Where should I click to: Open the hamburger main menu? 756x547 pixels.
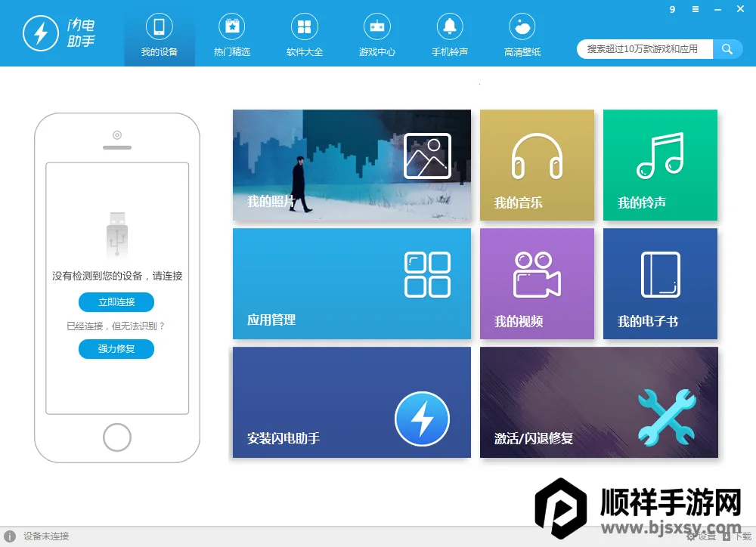(696, 10)
